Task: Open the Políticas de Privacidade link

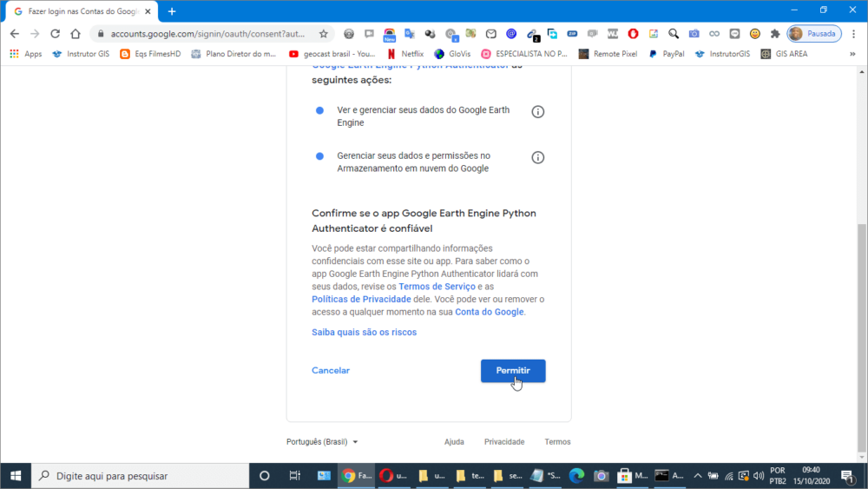Action: (x=361, y=299)
